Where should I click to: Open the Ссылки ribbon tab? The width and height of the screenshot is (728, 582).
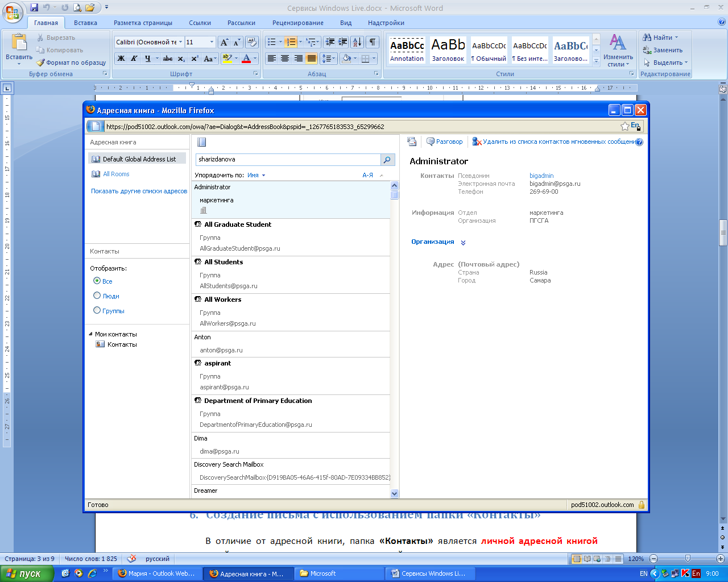tap(200, 23)
